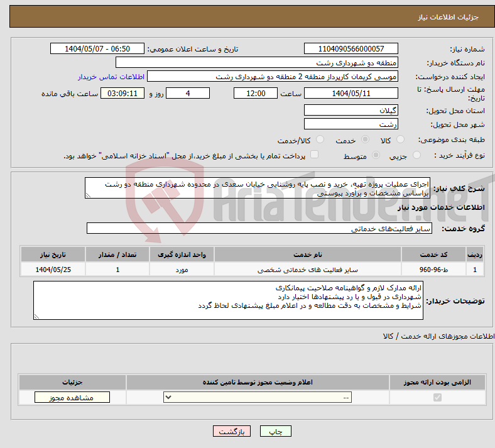Click the resize handle of buyer notes textarea

coord(36,316)
